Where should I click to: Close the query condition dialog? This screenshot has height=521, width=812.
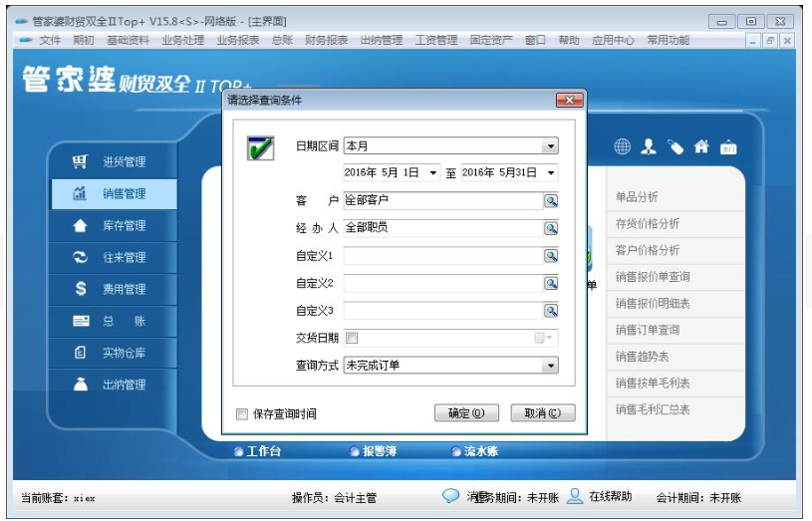pos(570,100)
